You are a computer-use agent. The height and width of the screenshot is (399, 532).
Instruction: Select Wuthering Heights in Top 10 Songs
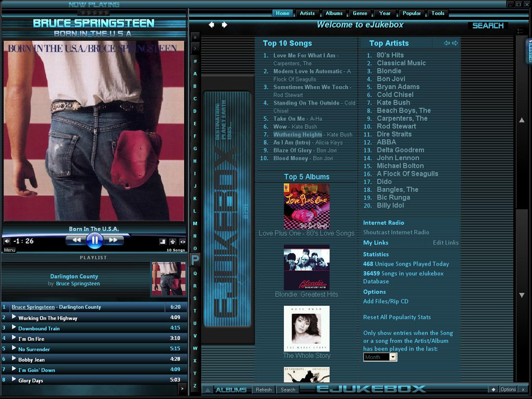coord(298,135)
